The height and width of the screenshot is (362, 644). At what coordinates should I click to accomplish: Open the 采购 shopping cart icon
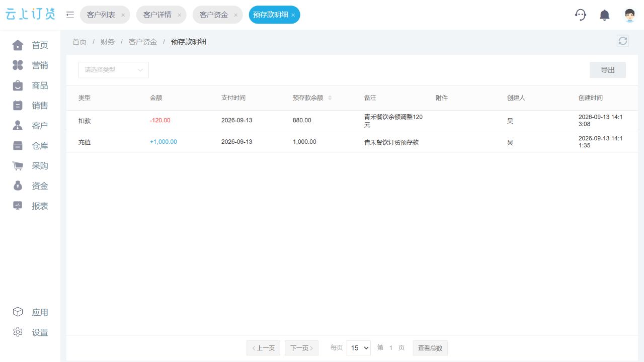pos(18,166)
